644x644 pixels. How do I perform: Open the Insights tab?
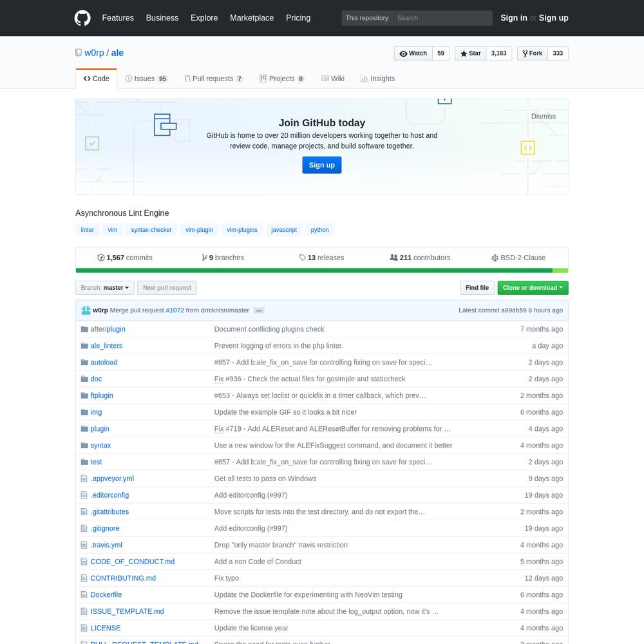pyautogui.click(x=377, y=79)
